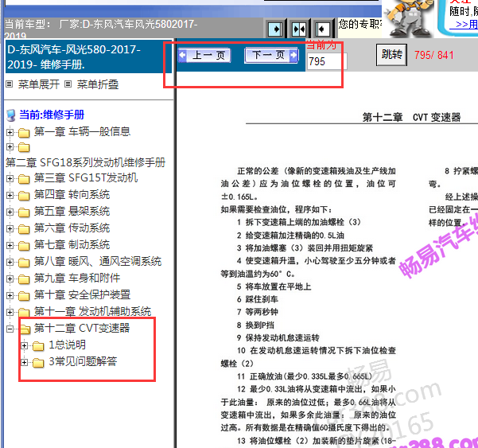The image size is (478, 448).
Task: Collapse 第十二章 CVT变速器 node
Action: [10, 329]
